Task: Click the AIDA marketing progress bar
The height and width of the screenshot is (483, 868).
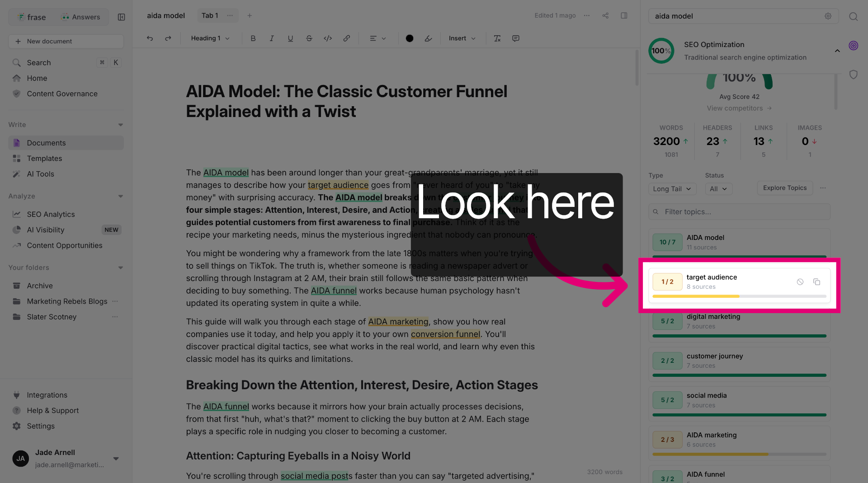Action: 740,454
